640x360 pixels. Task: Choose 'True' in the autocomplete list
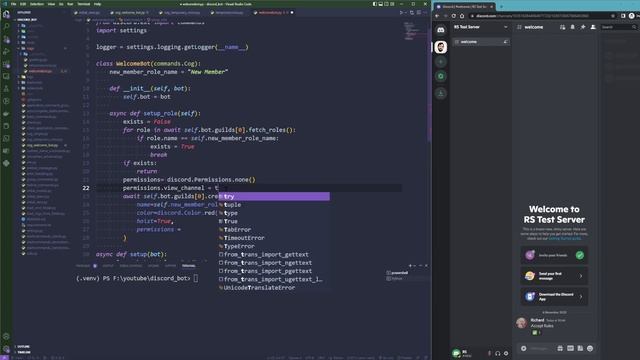coord(274,221)
